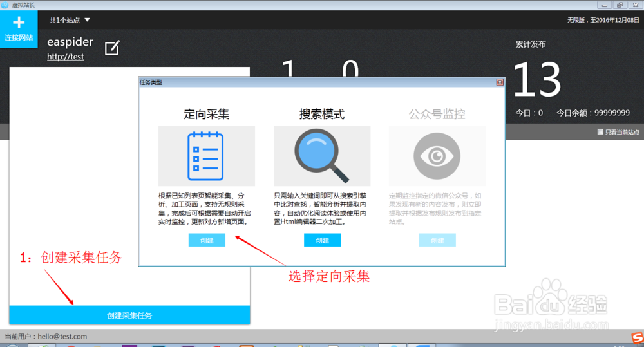Click 创建 under 搜索模式
Screen dimensions: 644x347
point(323,240)
